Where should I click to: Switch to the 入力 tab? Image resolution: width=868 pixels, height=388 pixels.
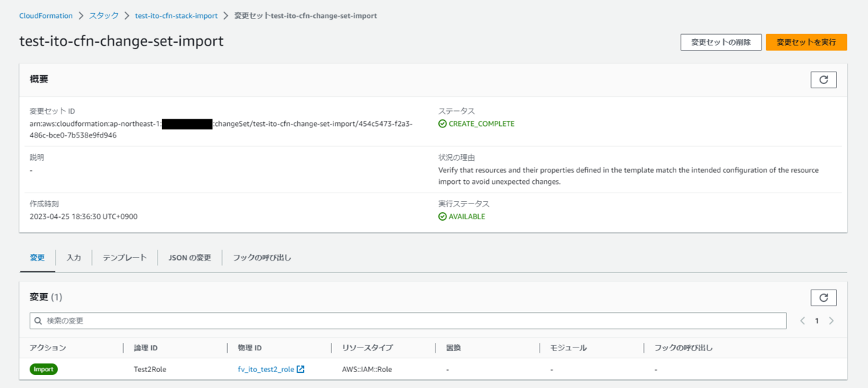click(74, 258)
